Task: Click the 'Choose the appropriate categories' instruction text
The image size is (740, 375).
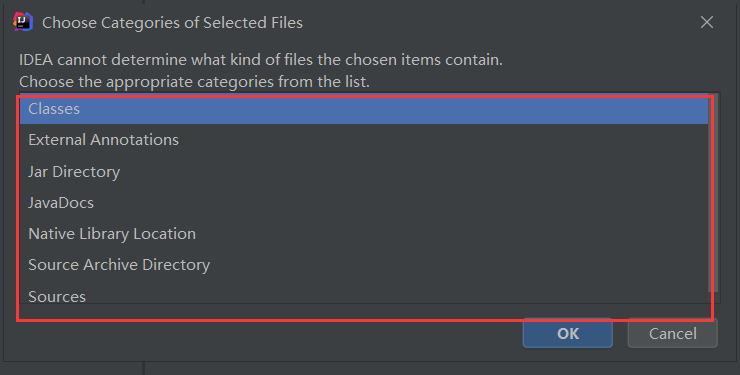Action: (x=194, y=82)
